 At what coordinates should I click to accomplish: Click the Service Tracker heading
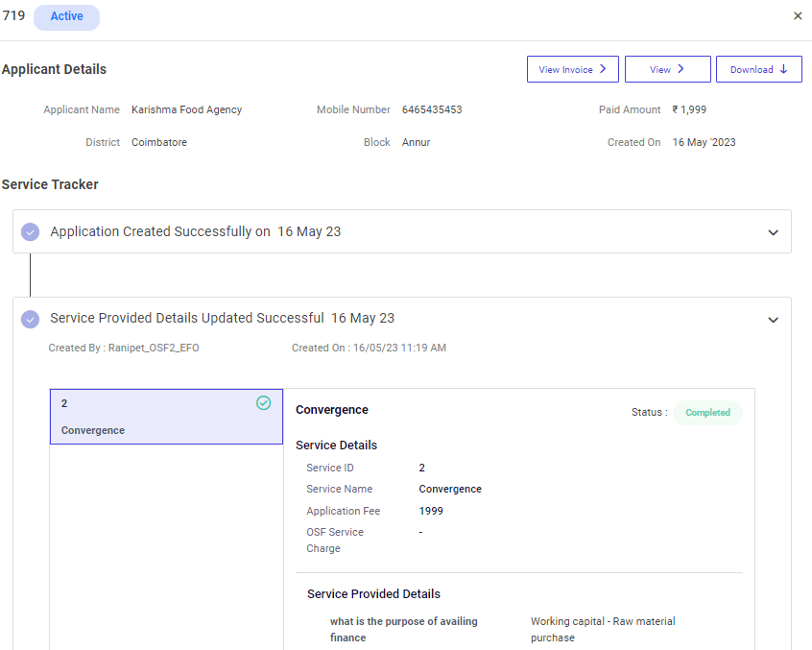click(x=50, y=184)
